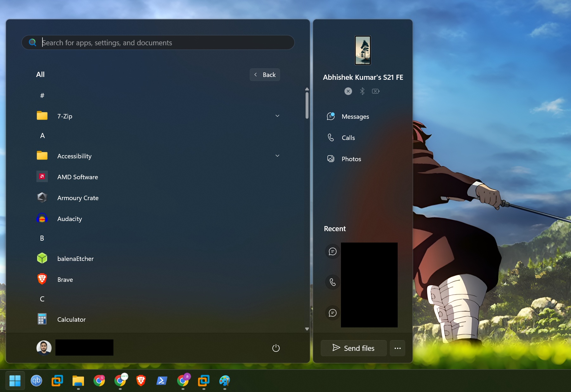
Task: Select the All apps heading
Action: point(40,74)
